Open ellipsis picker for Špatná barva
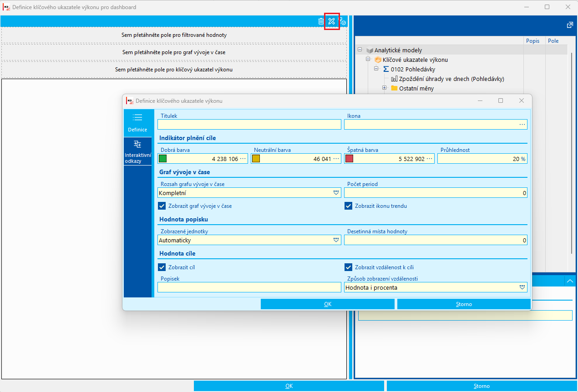 click(430, 159)
